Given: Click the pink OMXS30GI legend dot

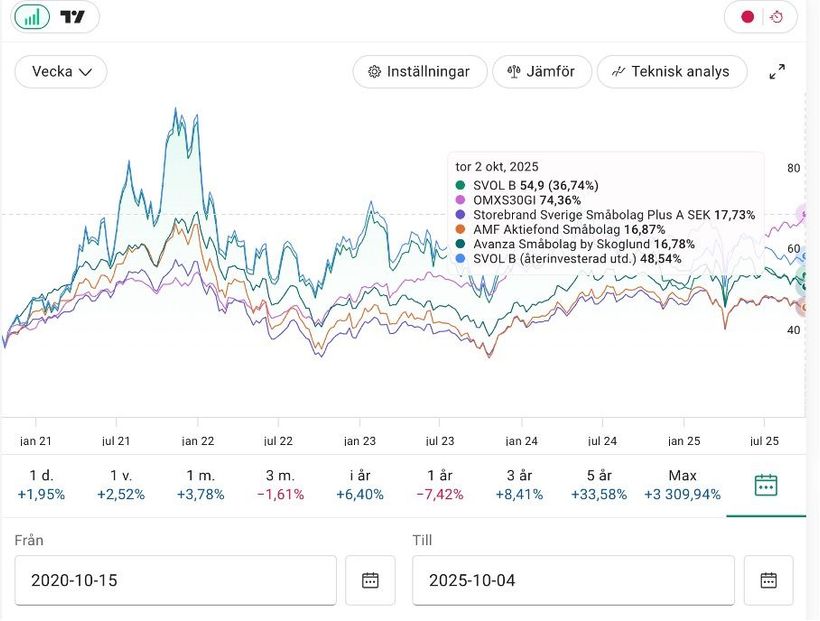Looking at the screenshot, I should tap(460, 200).
